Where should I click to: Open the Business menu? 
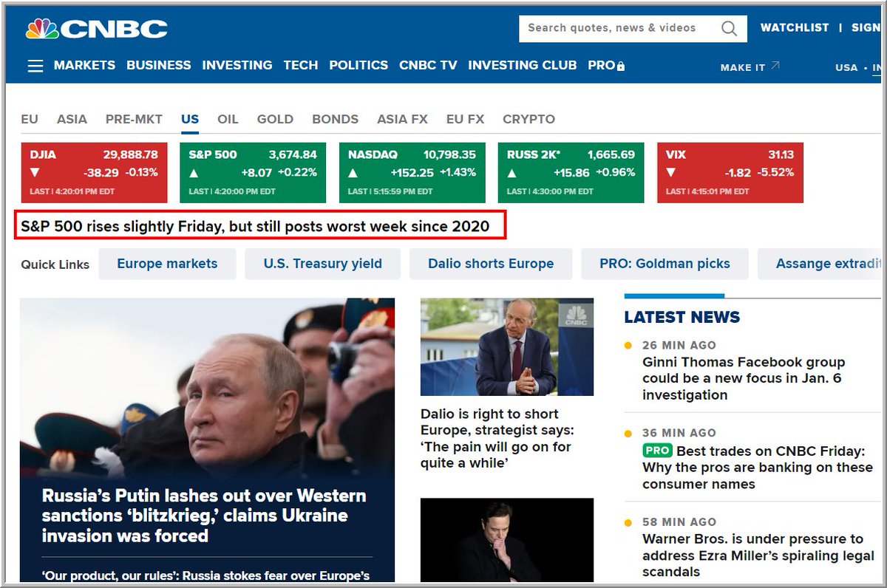coord(159,65)
